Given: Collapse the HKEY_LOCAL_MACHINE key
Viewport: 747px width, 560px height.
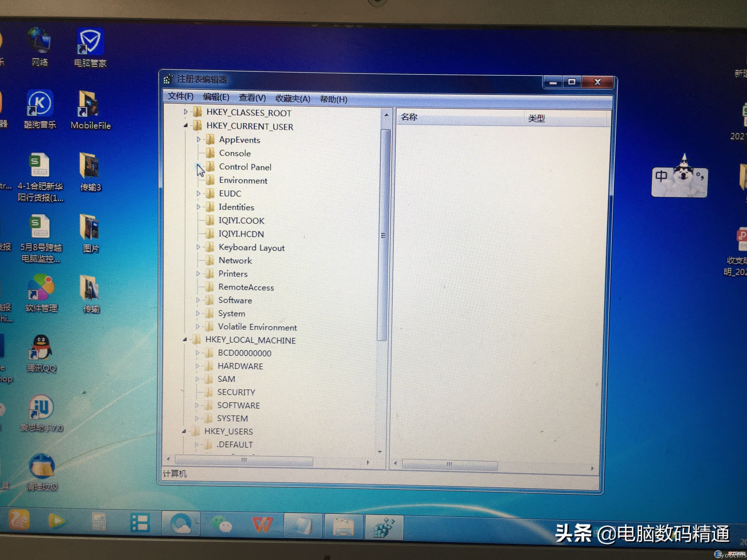Looking at the screenshot, I should click(x=185, y=340).
